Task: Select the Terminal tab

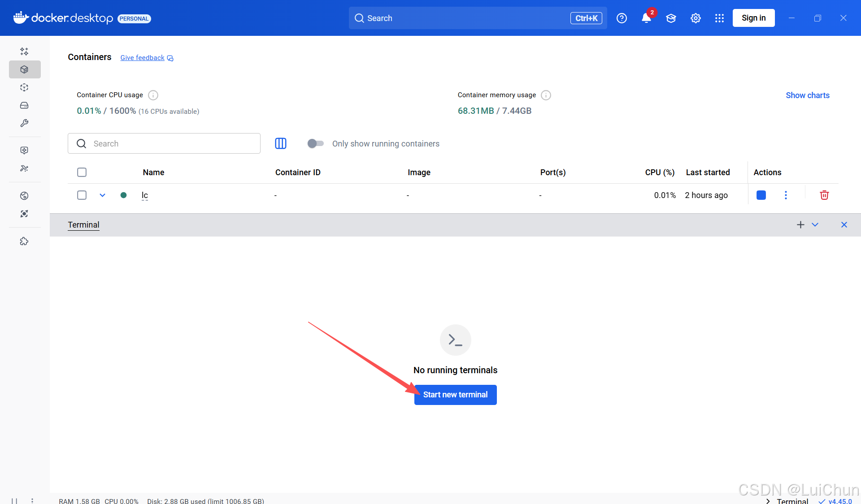Action: (x=83, y=225)
